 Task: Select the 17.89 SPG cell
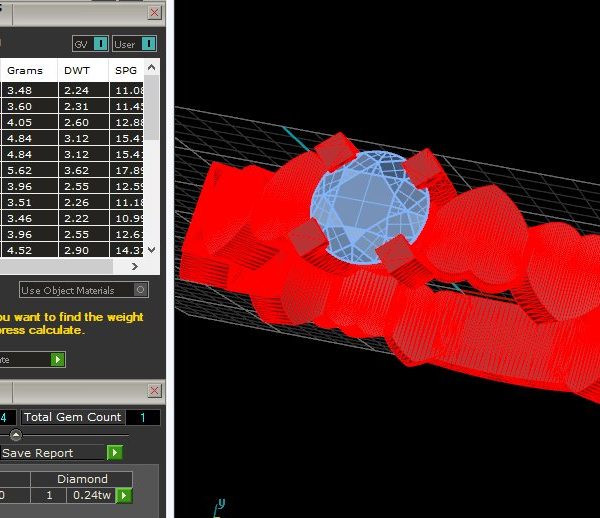pyautogui.click(x=127, y=170)
